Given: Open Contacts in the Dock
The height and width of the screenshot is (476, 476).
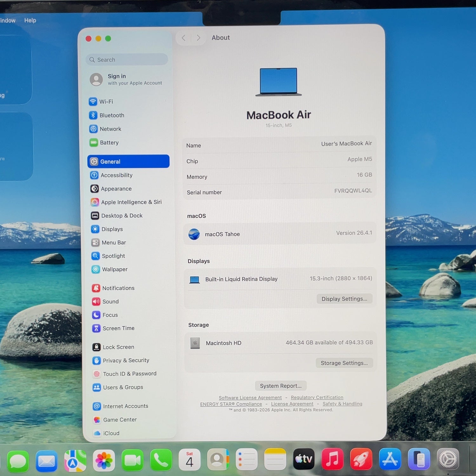Looking at the screenshot, I should click(x=218, y=459).
